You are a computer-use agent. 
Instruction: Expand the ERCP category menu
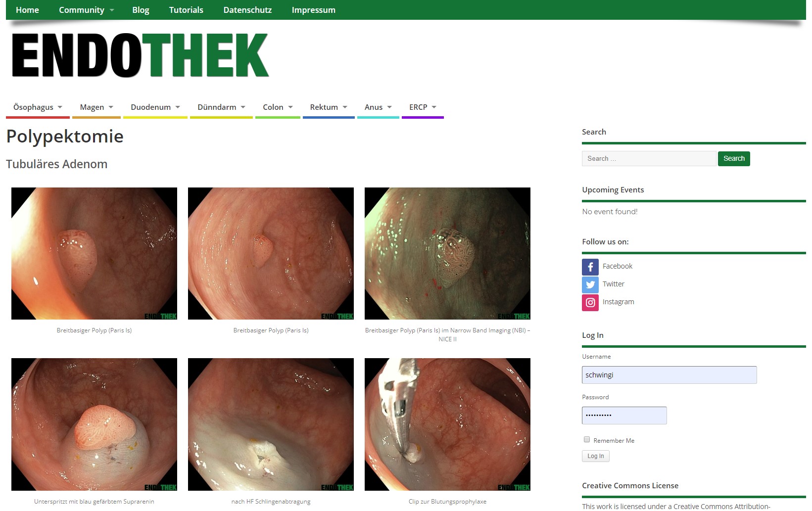423,107
